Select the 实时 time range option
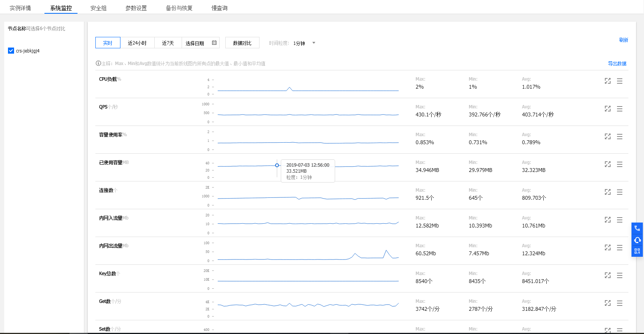 pos(108,43)
